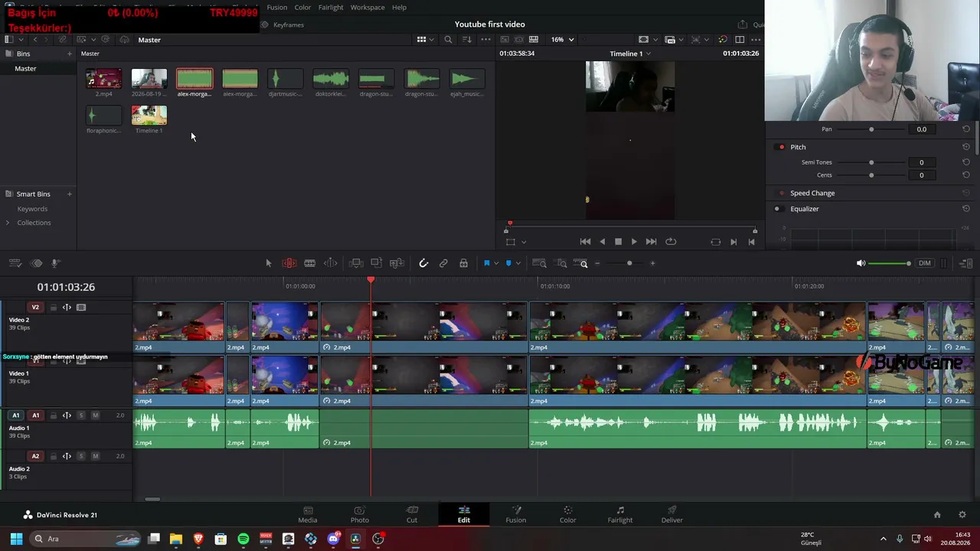The image size is (980, 551).
Task: Click the blue flag clip icon
Action: tap(486, 263)
